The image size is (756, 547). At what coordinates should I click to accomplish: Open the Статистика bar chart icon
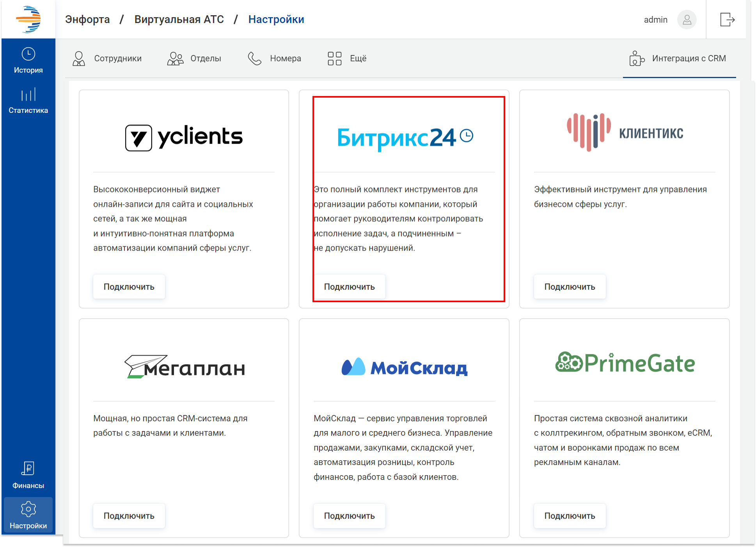(x=28, y=94)
